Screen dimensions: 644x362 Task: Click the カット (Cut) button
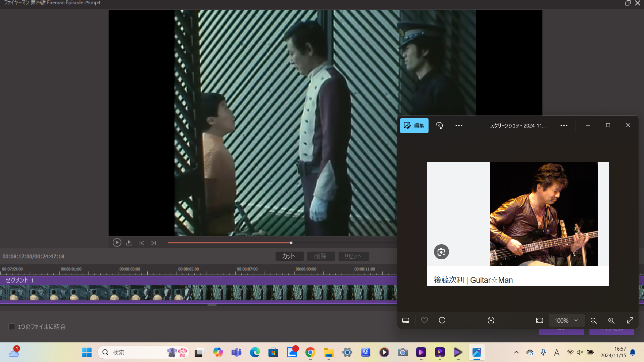tap(289, 256)
